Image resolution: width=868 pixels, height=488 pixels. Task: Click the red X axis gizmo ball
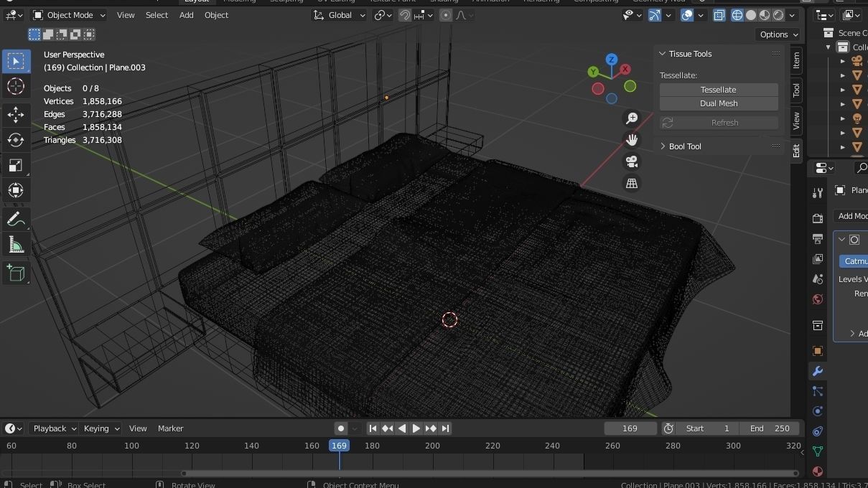click(625, 69)
